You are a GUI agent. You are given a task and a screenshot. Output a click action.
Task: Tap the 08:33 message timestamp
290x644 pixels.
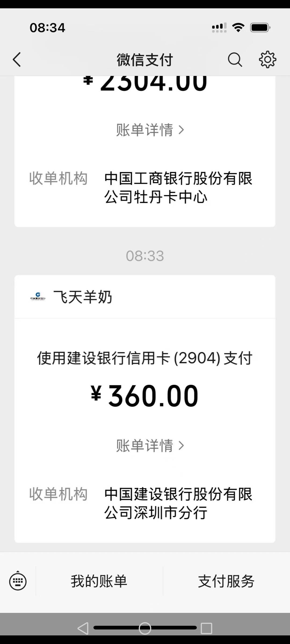(x=145, y=256)
